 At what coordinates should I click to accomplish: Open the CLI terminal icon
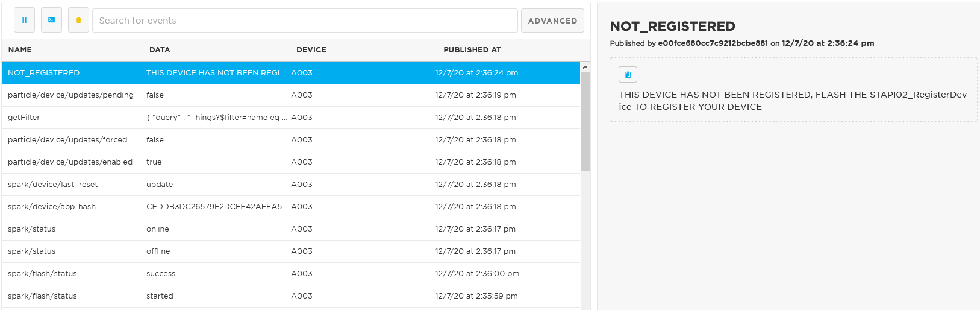pyautogui.click(x=51, y=21)
